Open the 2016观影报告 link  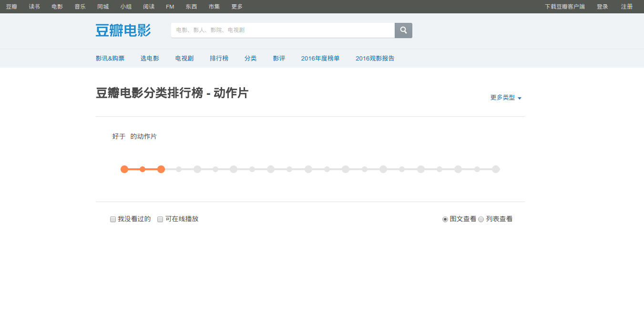coord(375,59)
